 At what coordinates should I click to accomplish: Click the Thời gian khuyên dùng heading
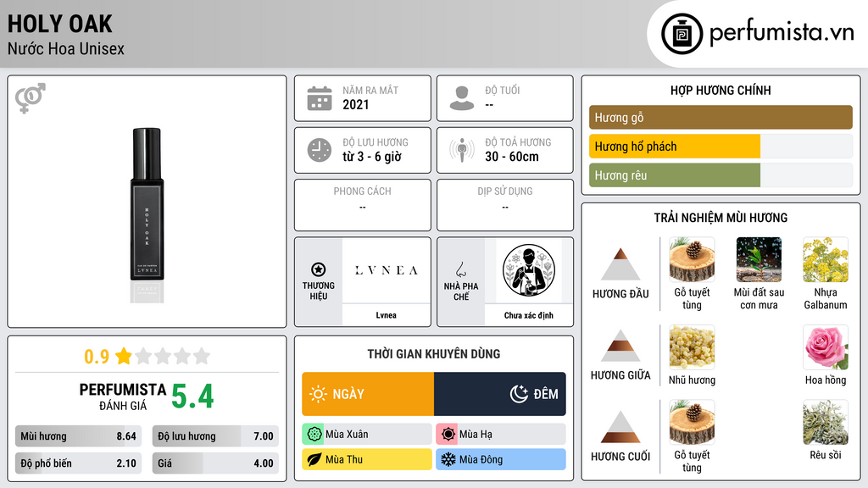pyautogui.click(x=434, y=354)
